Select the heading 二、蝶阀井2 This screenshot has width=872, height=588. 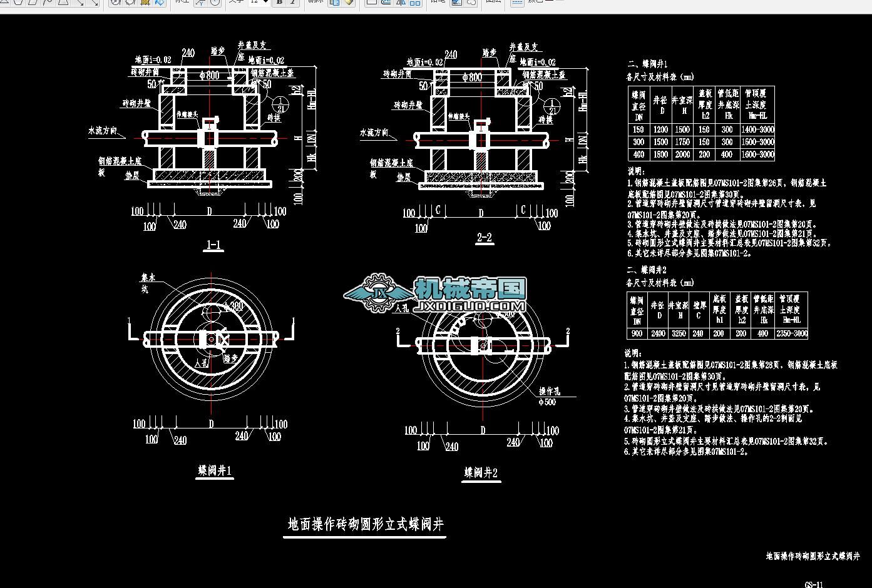[x=646, y=270]
